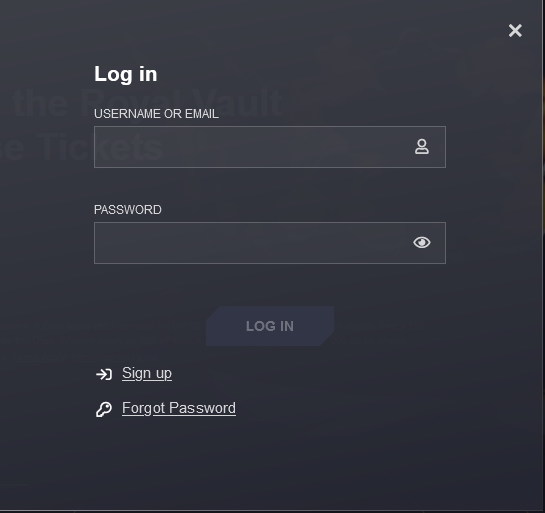This screenshot has height=513, width=545.
Task: Click the USERNAME OR EMAIL label
Action: pyautogui.click(x=156, y=114)
